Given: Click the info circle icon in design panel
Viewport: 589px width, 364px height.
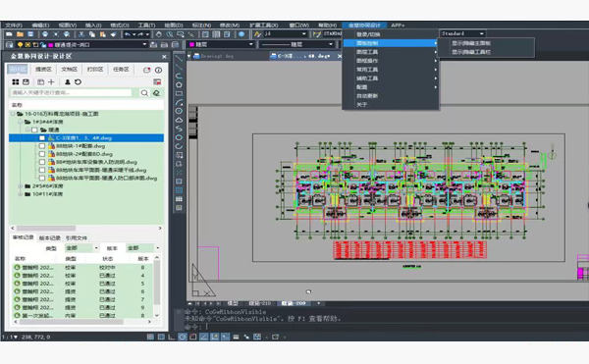Looking at the screenshot, I should tap(158, 70).
